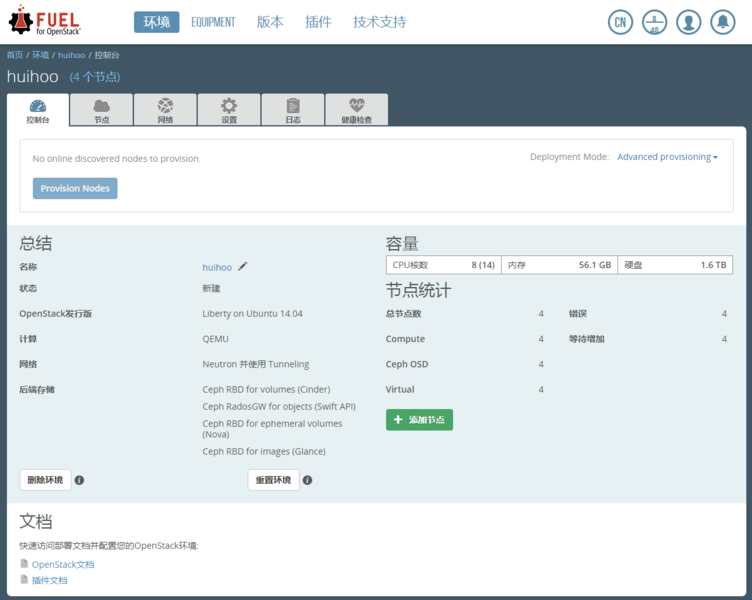The width and height of the screenshot is (752, 600).
Task: Click the pencil icon beside huihoo name
Action: click(243, 267)
